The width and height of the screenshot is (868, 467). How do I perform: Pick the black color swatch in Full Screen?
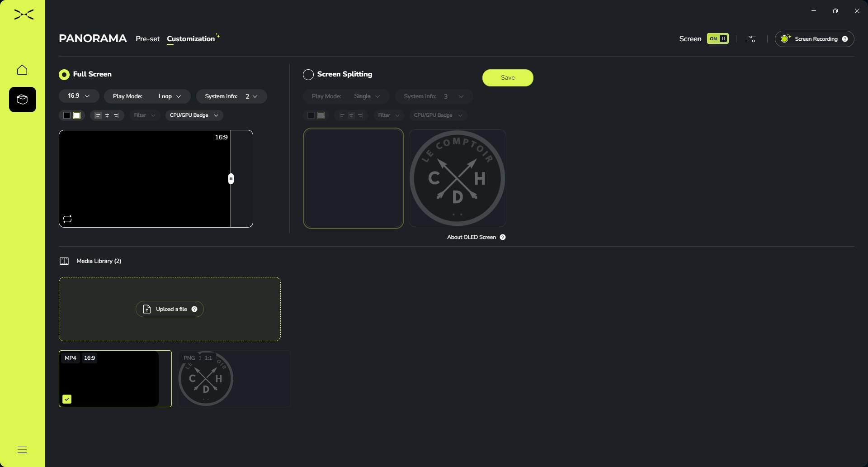[x=67, y=115]
